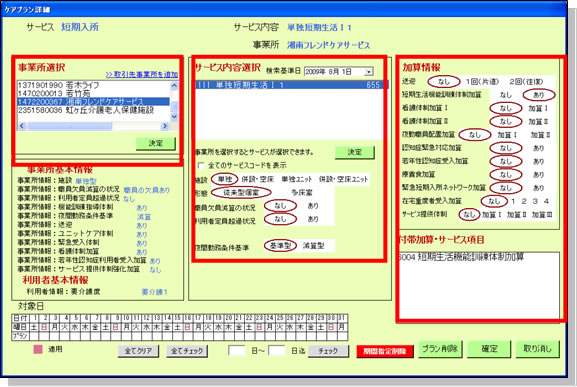577x387 pixels.
Task: Click 決定 button in service selection
Action: [x=355, y=152]
